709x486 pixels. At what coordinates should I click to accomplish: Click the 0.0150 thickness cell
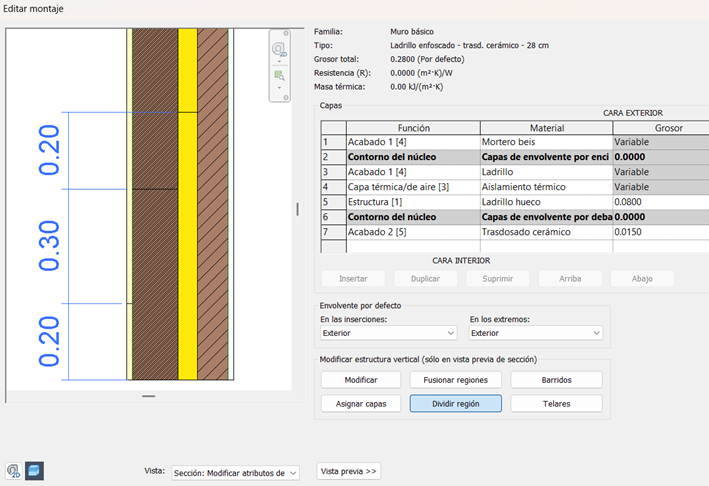tap(661, 232)
